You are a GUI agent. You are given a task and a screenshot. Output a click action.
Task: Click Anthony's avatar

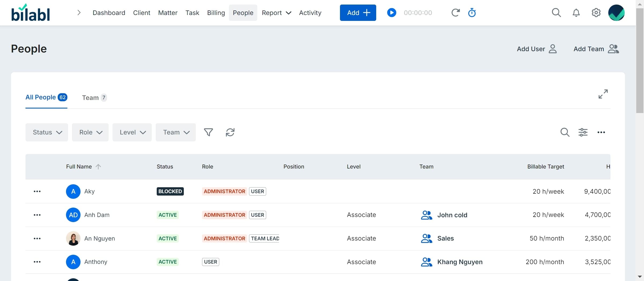[73, 262]
